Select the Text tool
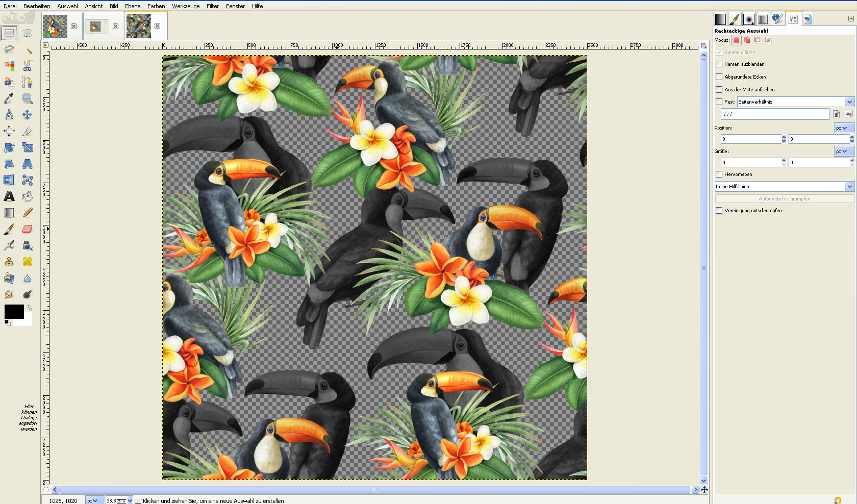 (9, 196)
